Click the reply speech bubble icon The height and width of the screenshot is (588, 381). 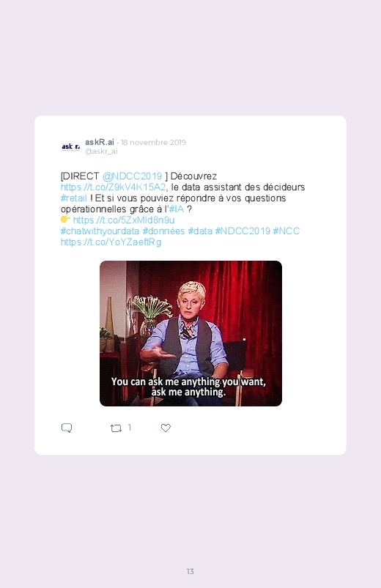click(67, 428)
